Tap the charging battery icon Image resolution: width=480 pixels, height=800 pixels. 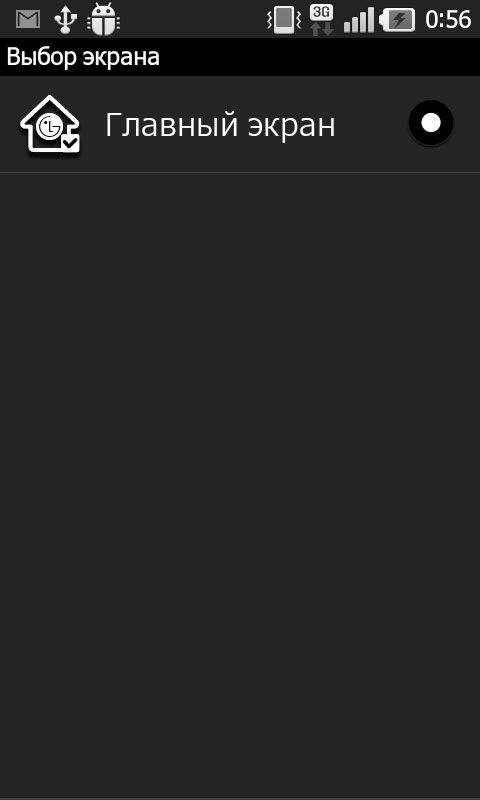(397, 20)
